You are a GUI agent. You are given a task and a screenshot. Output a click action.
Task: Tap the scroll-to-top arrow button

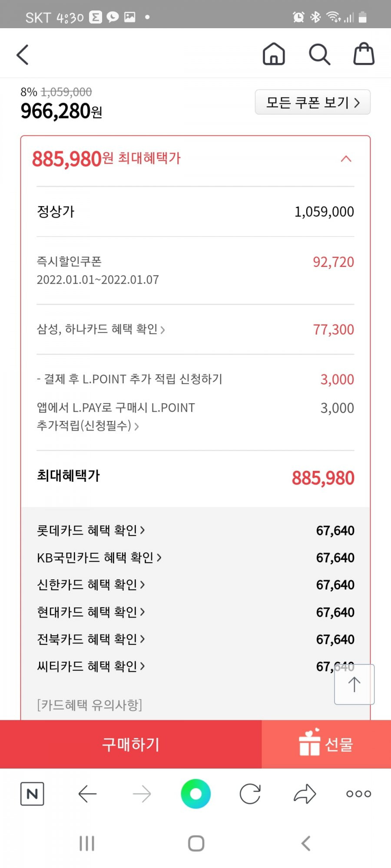tap(354, 684)
